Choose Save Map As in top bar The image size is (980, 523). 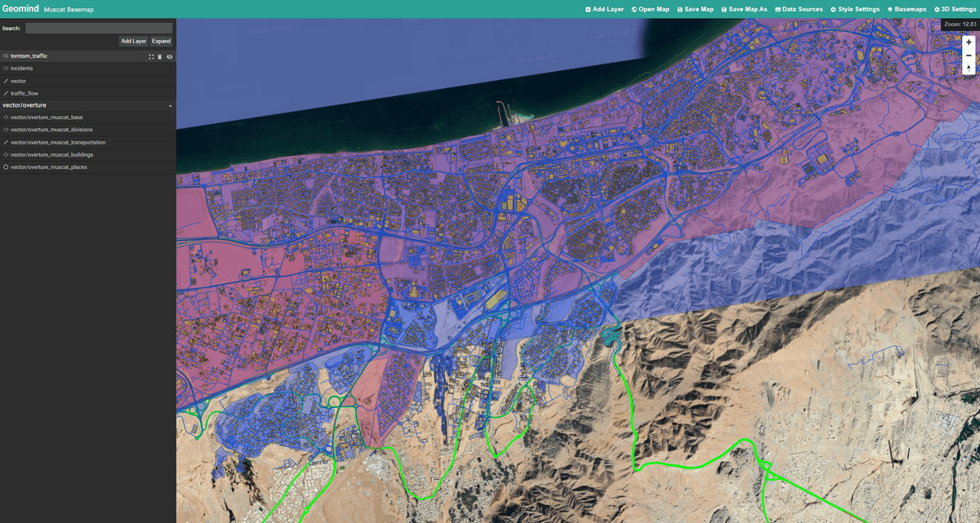pos(744,9)
